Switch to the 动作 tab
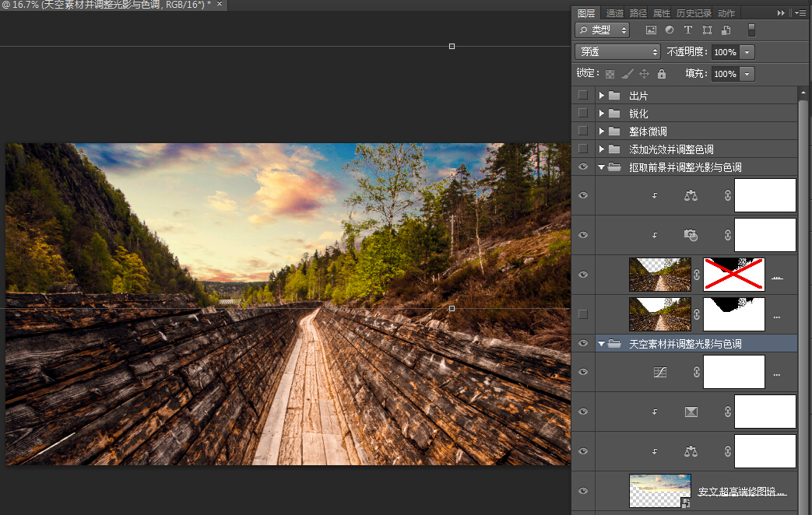The image size is (812, 515). coord(726,13)
